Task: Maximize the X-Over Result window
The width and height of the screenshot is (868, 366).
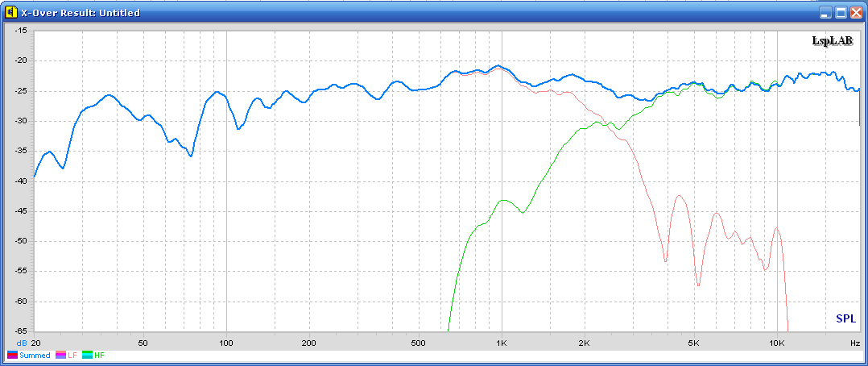Action: (x=841, y=13)
